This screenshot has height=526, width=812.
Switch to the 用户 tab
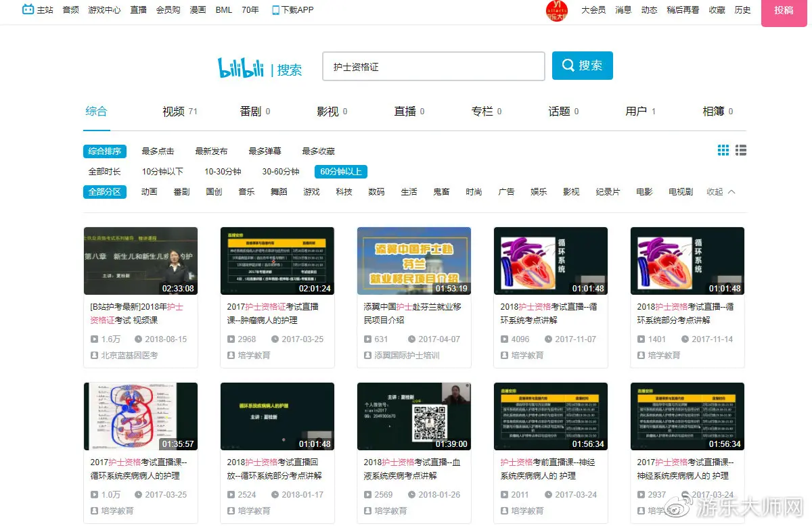(x=640, y=112)
